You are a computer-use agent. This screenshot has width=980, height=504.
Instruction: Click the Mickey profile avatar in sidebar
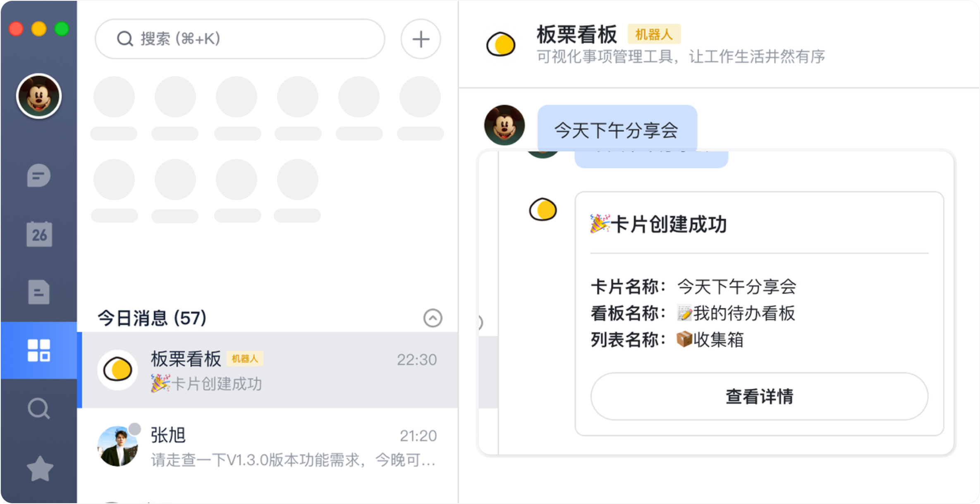click(39, 96)
